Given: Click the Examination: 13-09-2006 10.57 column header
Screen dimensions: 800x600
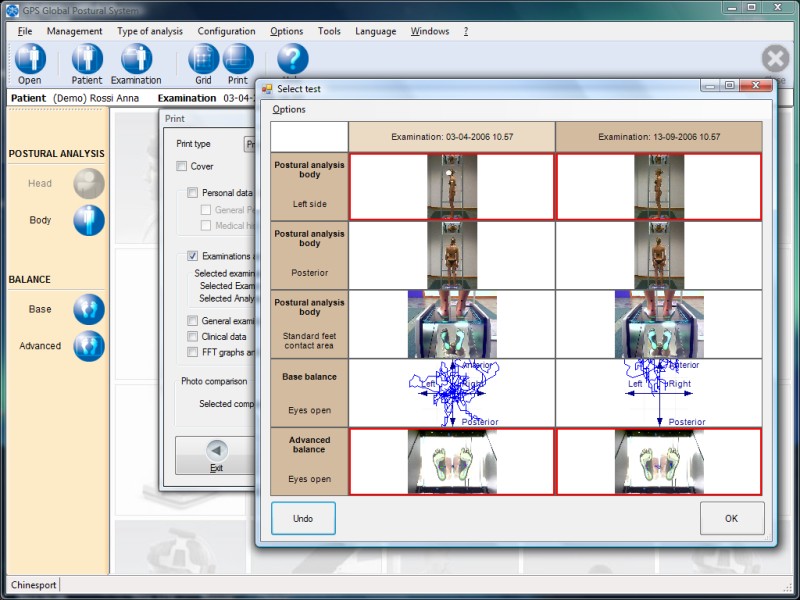Looking at the screenshot, I should (x=659, y=137).
